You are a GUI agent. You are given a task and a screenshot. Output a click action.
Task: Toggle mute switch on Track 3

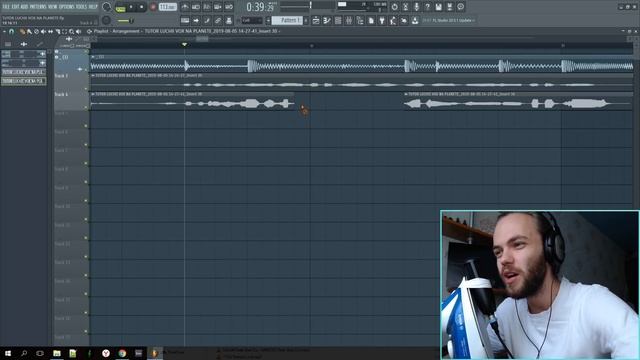[x=86, y=89]
